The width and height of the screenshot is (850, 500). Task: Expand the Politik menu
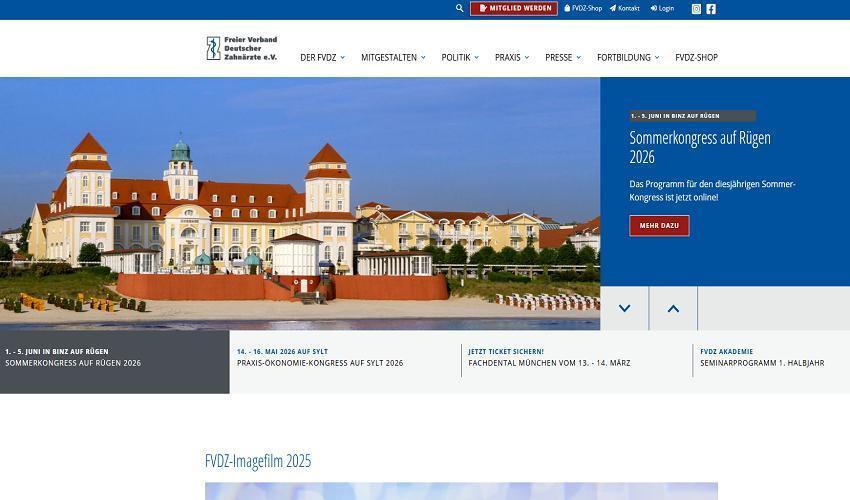(x=460, y=57)
